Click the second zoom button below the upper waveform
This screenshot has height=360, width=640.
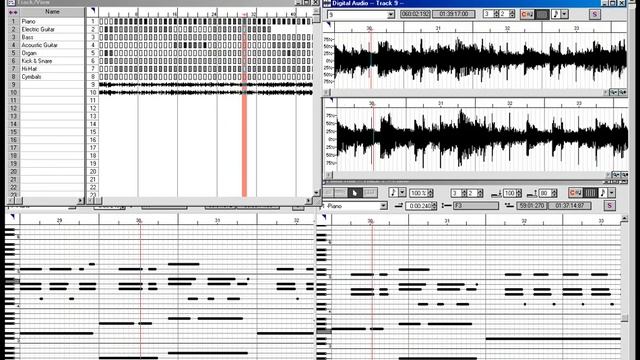click(x=622, y=93)
